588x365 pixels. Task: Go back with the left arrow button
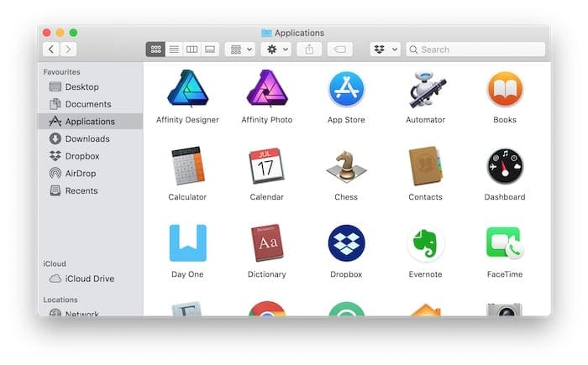51,50
